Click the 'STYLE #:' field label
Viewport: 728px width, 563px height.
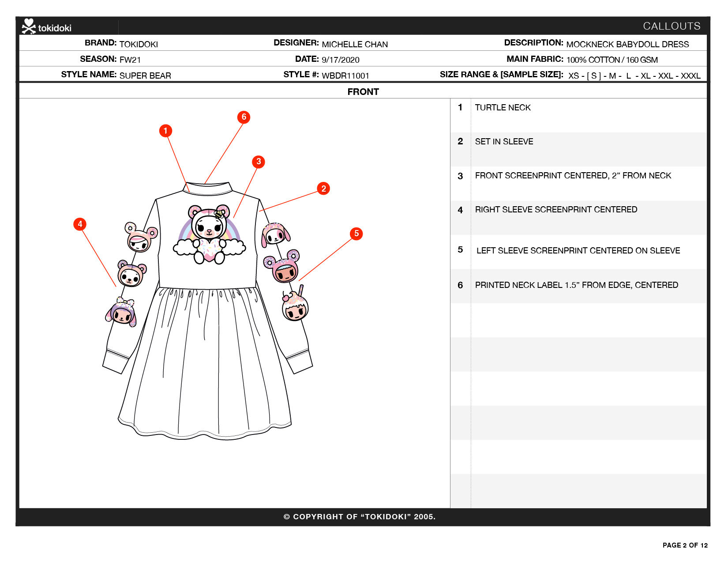point(301,75)
